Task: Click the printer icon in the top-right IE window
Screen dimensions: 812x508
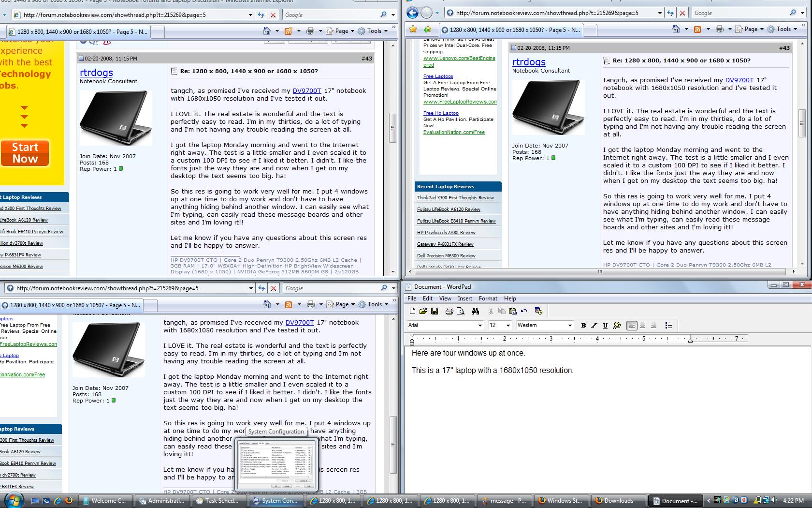Action: 720,30
